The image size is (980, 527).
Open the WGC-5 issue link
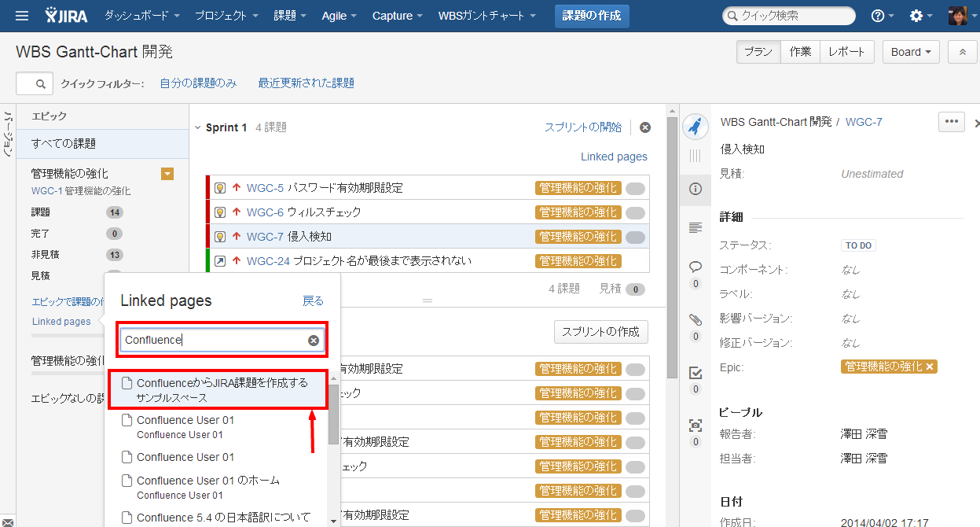point(265,188)
